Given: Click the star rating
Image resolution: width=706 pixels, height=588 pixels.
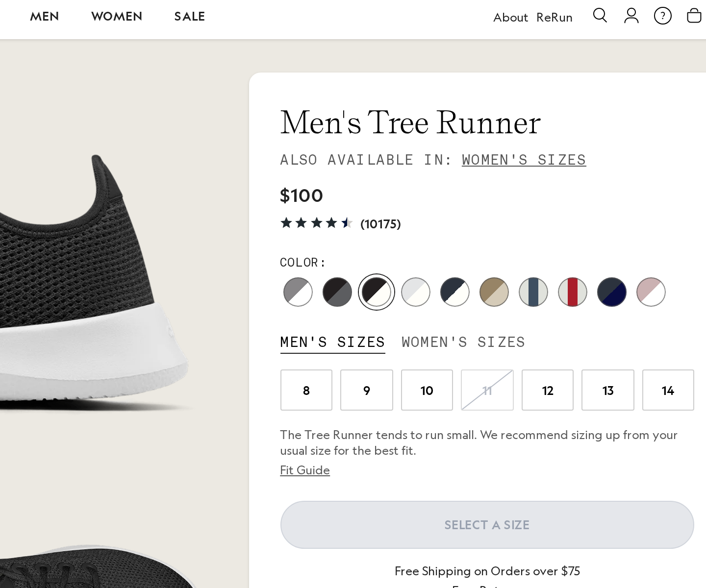Looking at the screenshot, I should coord(317,223).
